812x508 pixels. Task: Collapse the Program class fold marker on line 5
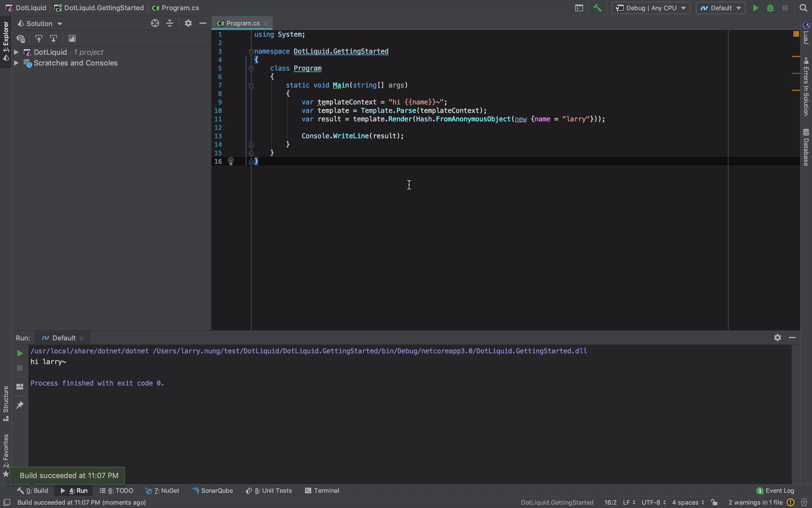pyautogui.click(x=251, y=69)
